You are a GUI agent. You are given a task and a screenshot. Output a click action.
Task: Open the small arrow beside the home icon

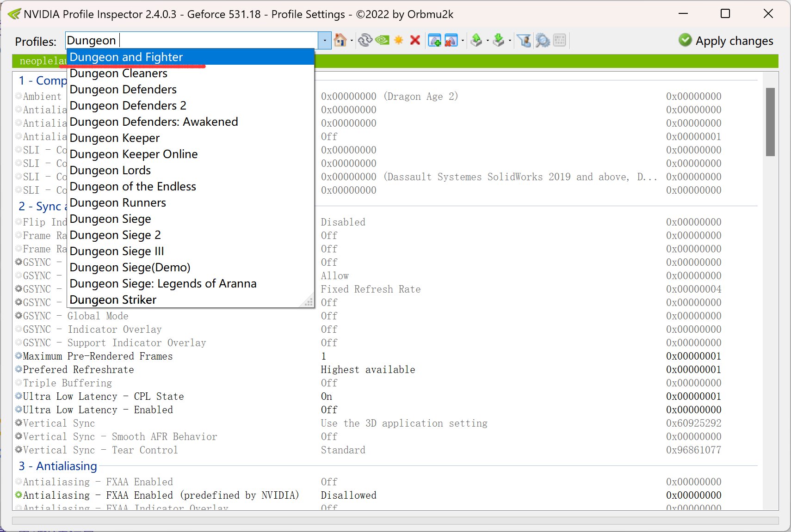pyautogui.click(x=352, y=41)
